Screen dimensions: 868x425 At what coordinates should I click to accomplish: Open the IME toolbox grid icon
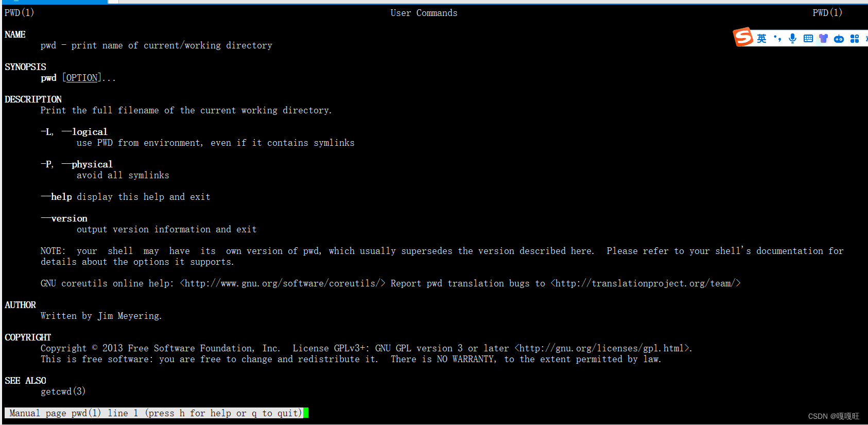[855, 39]
